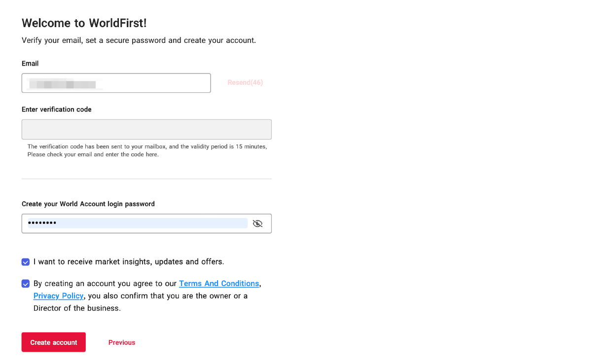Click the Create your World Account login password label

click(88, 204)
